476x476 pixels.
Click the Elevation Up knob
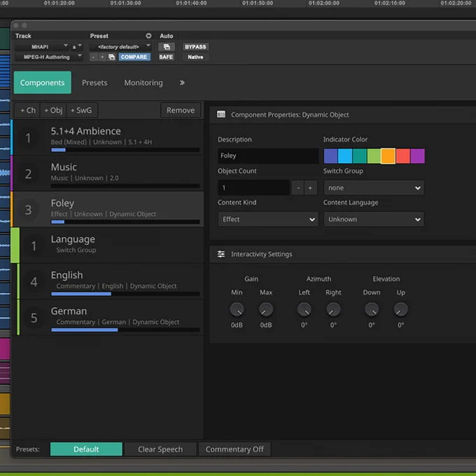[x=400, y=309]
